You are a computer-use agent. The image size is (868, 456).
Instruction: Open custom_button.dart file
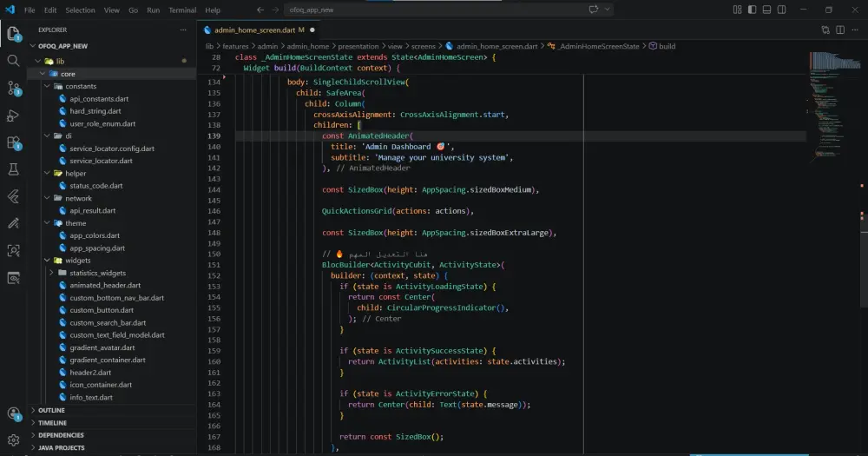pyautogui.click(x=102, y=310)
